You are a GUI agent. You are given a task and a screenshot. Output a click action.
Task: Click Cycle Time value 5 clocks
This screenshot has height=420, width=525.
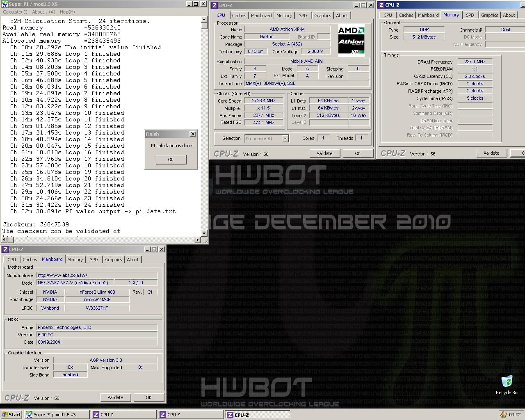(475, 98)
